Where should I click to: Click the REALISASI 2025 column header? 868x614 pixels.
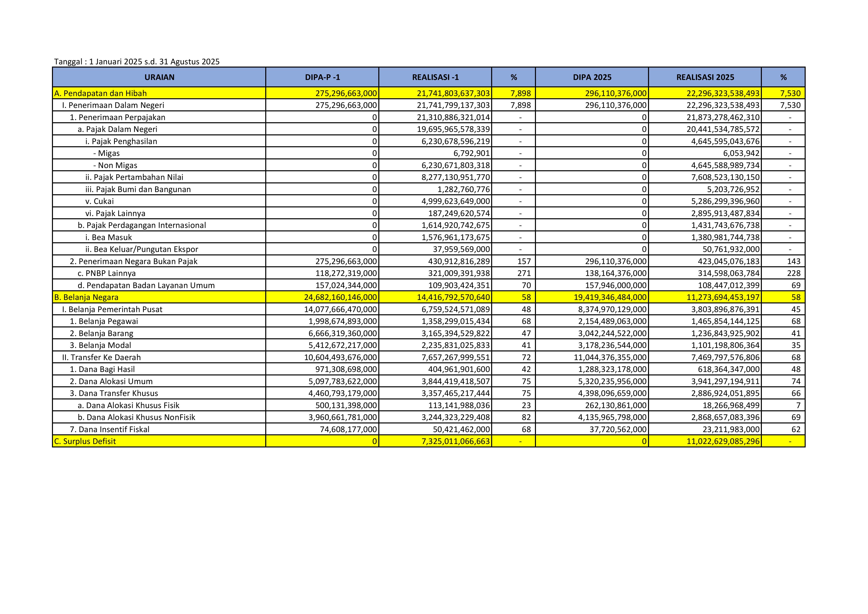(x=705, y=77)
